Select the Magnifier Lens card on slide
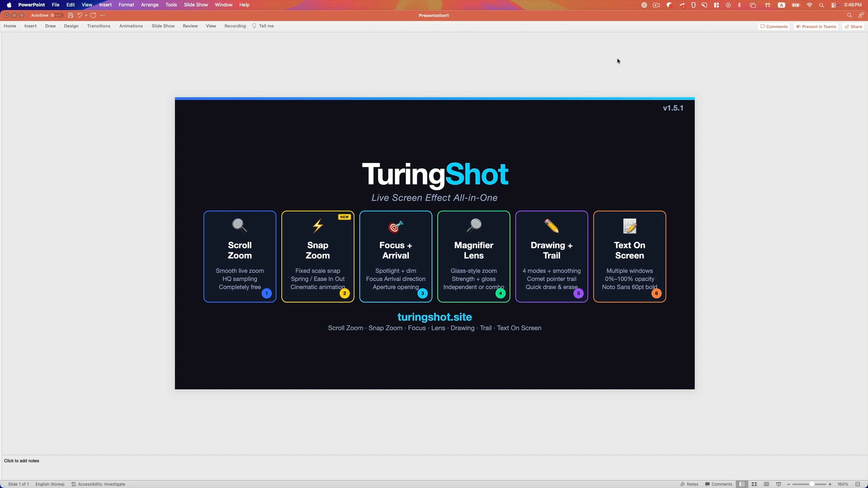 pyautogui.click(x=474, y=256)
